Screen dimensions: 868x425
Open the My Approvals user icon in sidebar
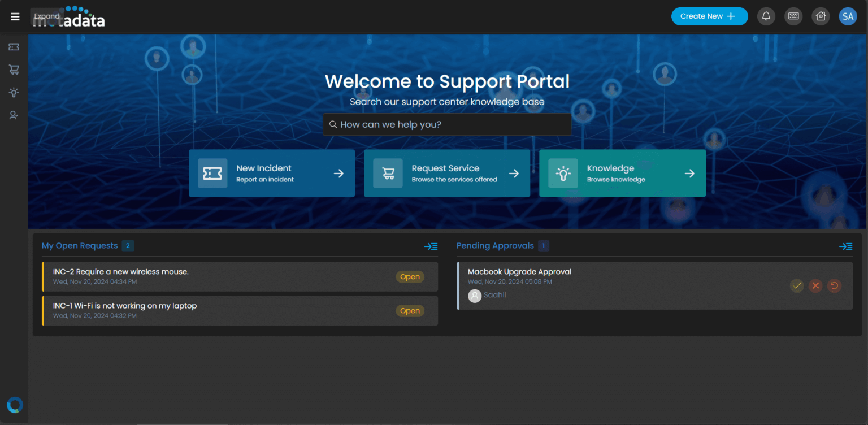tap(14, 115)
